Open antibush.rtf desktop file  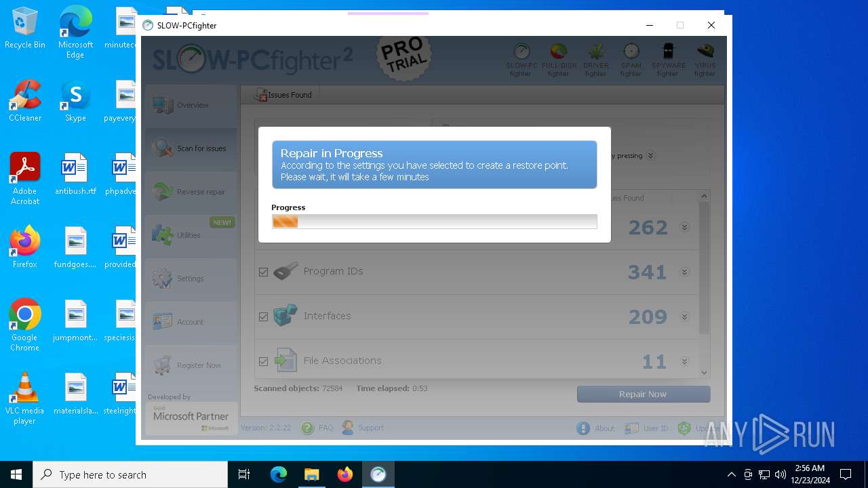pos(75,174)
